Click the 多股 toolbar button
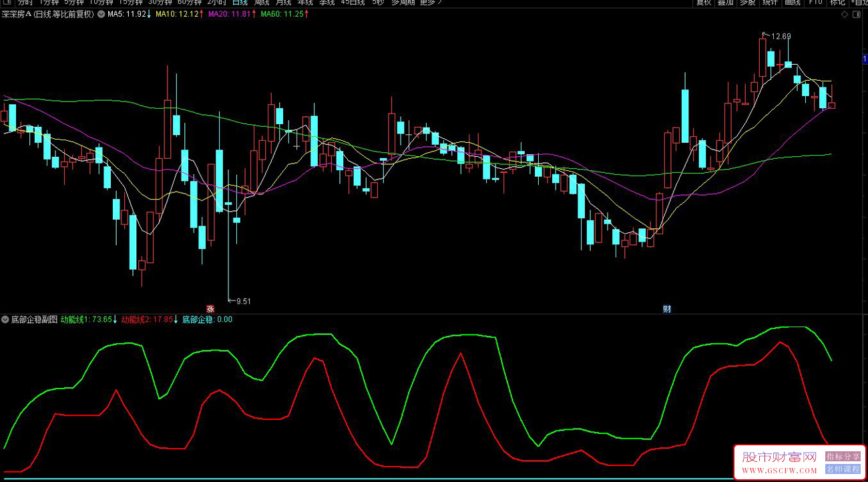This screenshot has width=868, height=482. pos(748,3)
